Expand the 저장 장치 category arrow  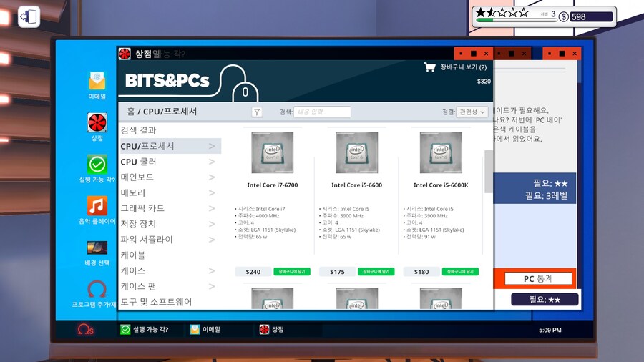[x=212, y=224]
